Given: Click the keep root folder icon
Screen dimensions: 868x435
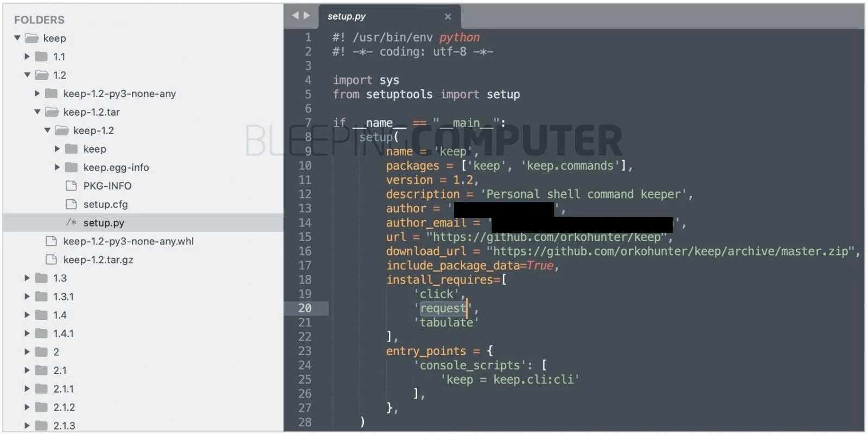Looking at the screenshot, I should click(32, 38).
